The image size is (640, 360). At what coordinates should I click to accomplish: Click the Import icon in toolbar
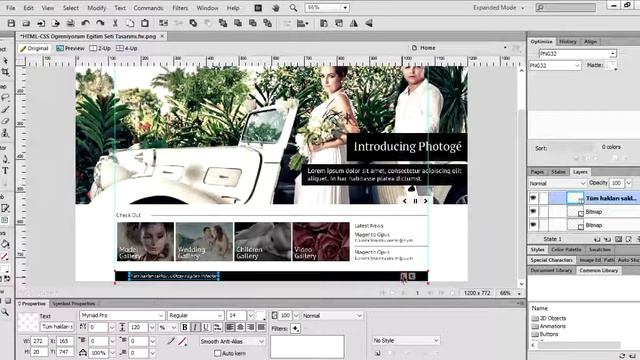pyautogui.click(x=41, y=23)
